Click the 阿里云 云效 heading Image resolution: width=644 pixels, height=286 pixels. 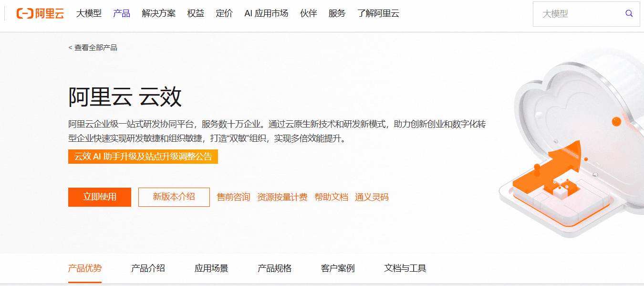click(125, 97)
